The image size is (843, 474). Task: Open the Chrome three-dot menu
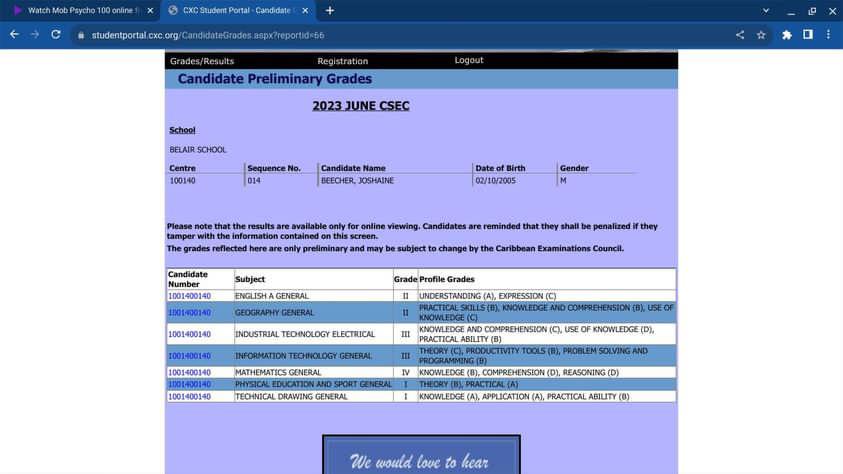(828, 34)
